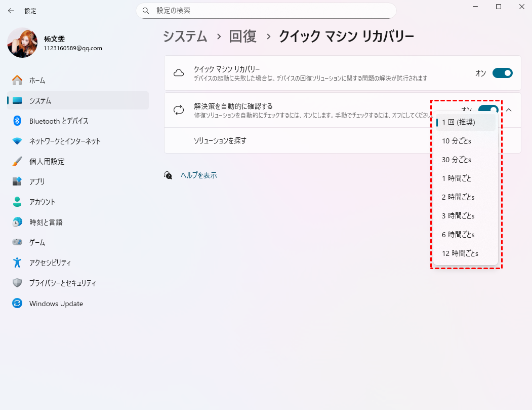The height and width of the screenshot is (410, 532).
Task: Click the ゲーム controller icon
Action: [x=17, y=242]
